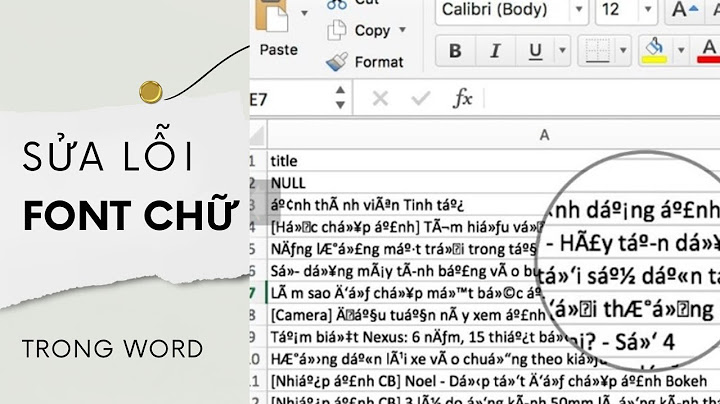Open the font size 12 dropdown
The width and height of the screenshot is (720, 404).
coord(648,9)
